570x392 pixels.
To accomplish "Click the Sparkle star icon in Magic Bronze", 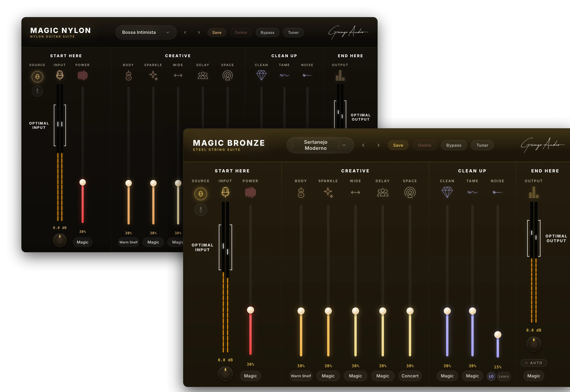I will coord(328,192).
